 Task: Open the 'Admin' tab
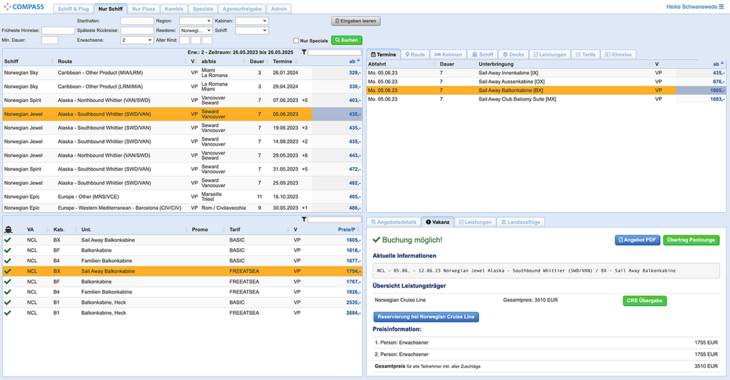[279, 9]
